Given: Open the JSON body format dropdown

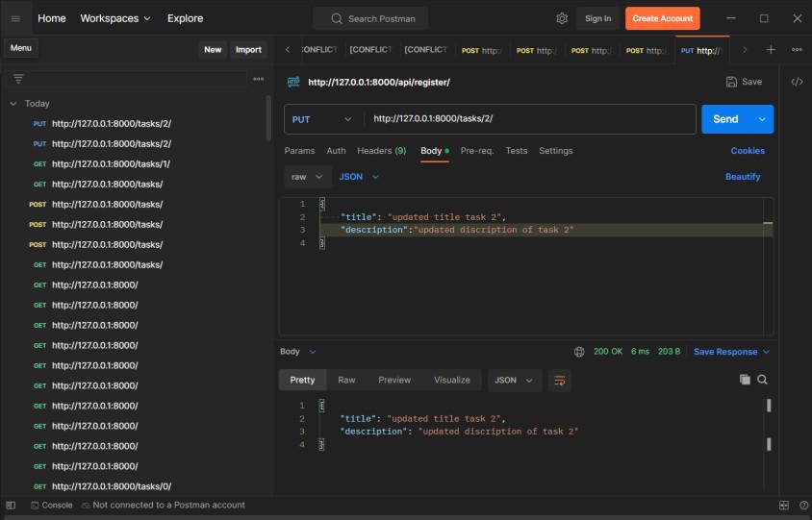Looking at the screenshot, I should [x=359, y=177].
